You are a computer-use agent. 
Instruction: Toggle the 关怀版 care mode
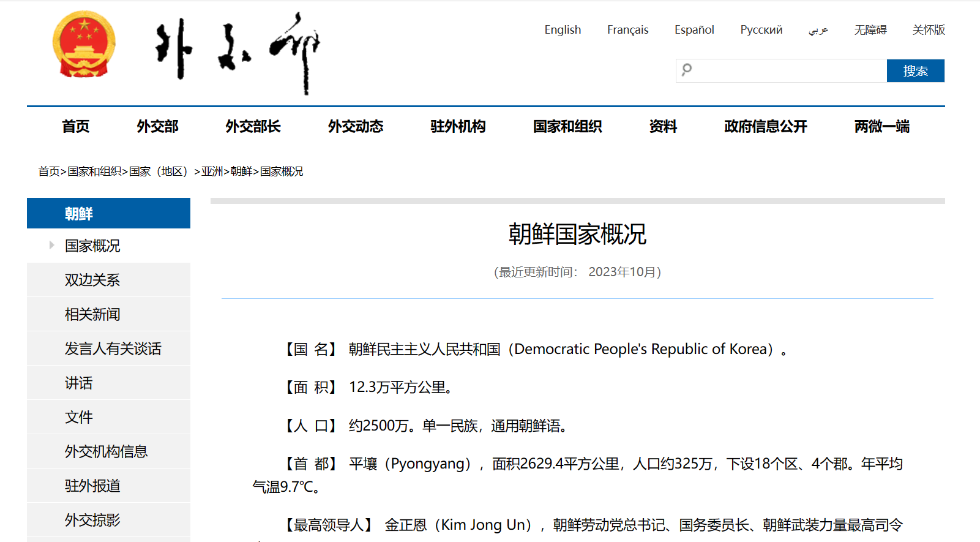point(928,30)
